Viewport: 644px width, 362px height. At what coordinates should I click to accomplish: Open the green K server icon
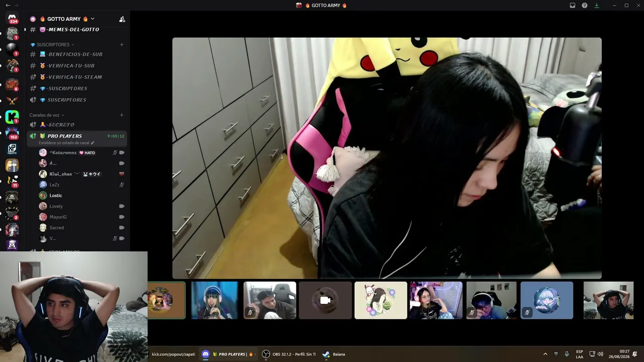point(12,117)
